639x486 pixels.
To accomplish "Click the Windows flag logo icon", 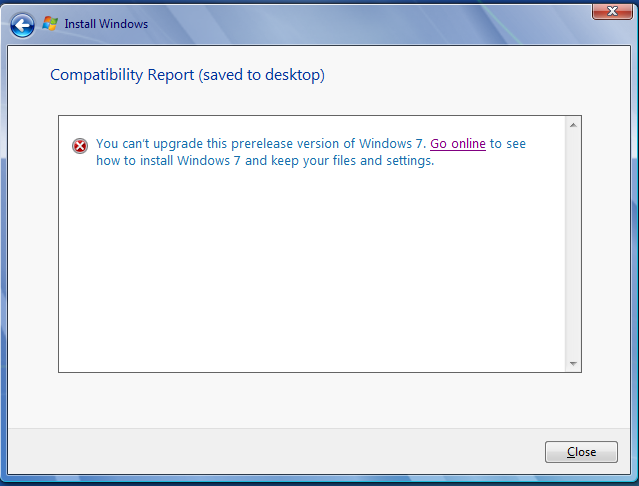I will (x=50, y=24).
